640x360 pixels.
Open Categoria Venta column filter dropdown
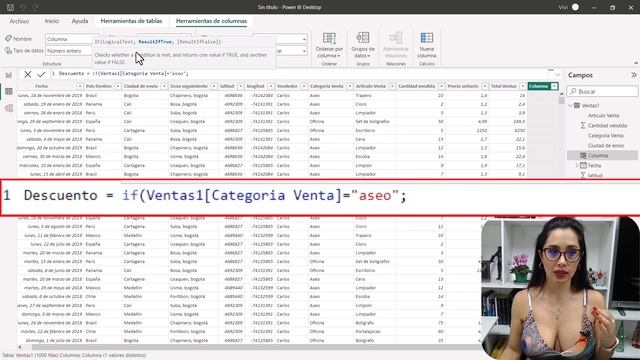coord(350,86)
